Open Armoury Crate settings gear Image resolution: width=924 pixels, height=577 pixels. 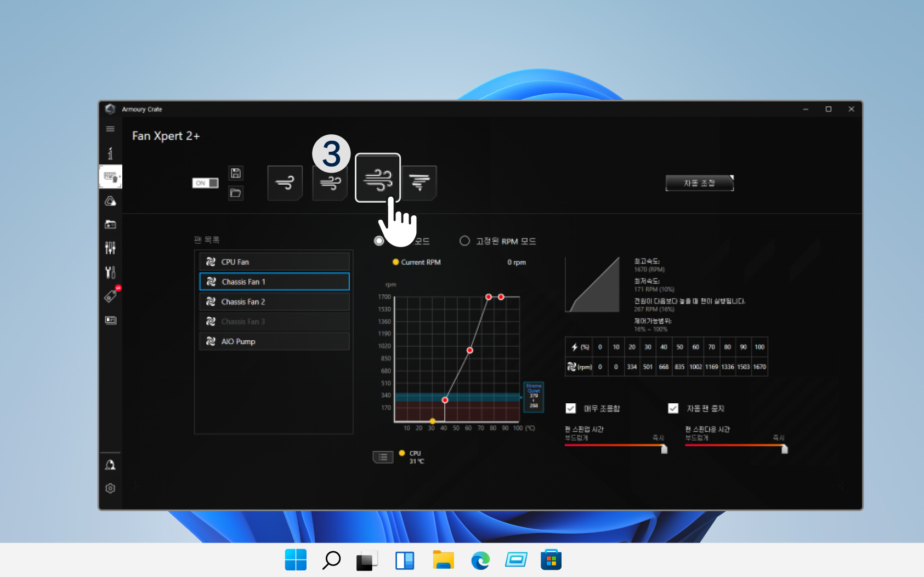(x=110, y=488)
